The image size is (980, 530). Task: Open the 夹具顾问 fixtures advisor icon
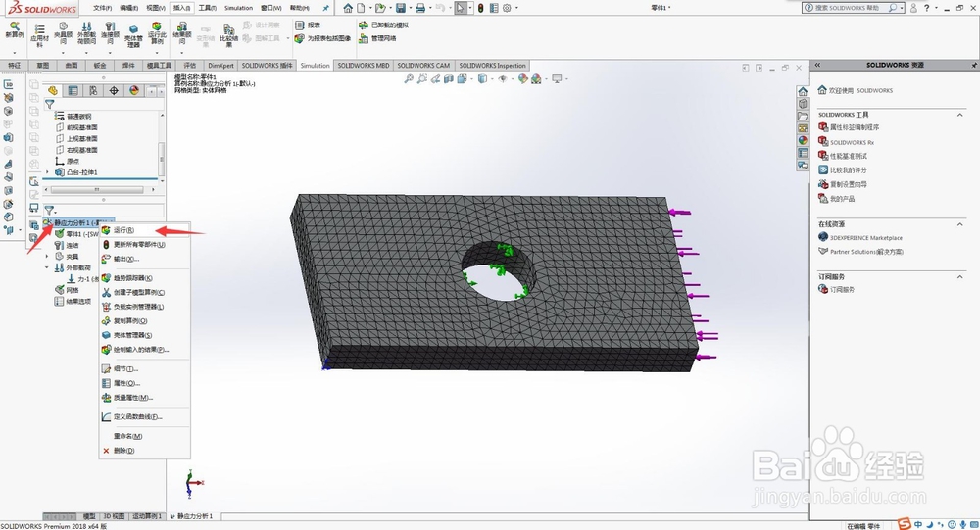point(63,33)
